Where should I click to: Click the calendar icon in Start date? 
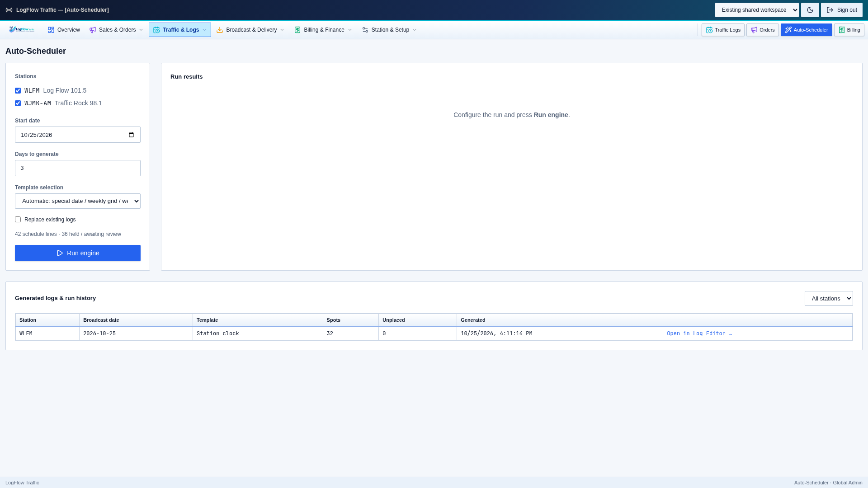pyautogui.click(x=132, y=135)
